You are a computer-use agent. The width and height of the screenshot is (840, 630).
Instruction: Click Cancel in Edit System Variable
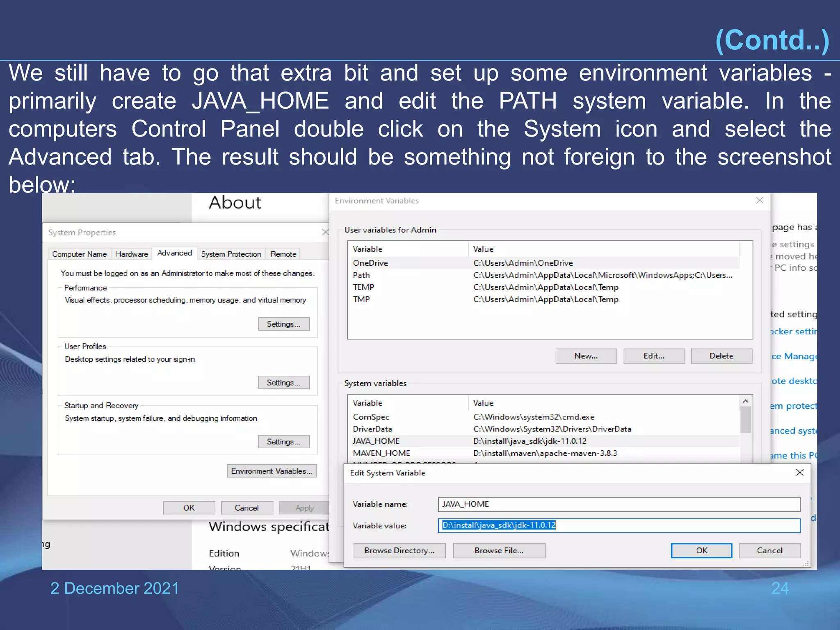click(769, 550)
